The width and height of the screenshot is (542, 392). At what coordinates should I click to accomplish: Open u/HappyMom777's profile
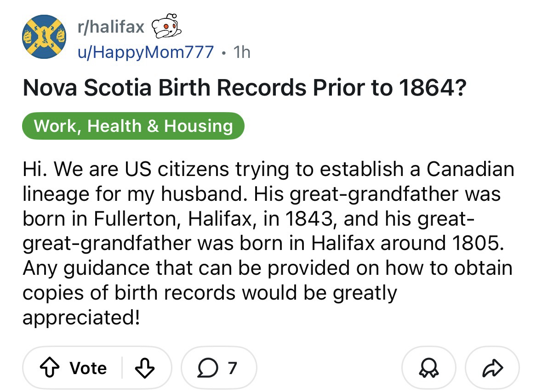[145, 52]
